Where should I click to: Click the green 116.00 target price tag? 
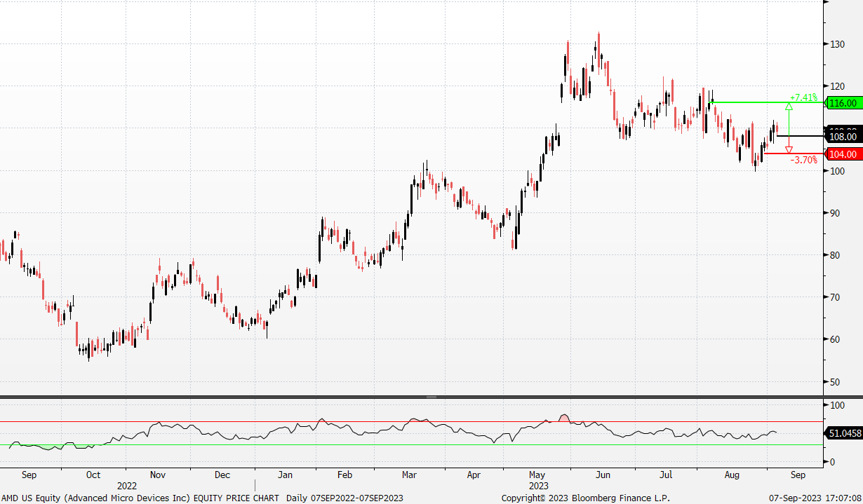click(842, 103)
